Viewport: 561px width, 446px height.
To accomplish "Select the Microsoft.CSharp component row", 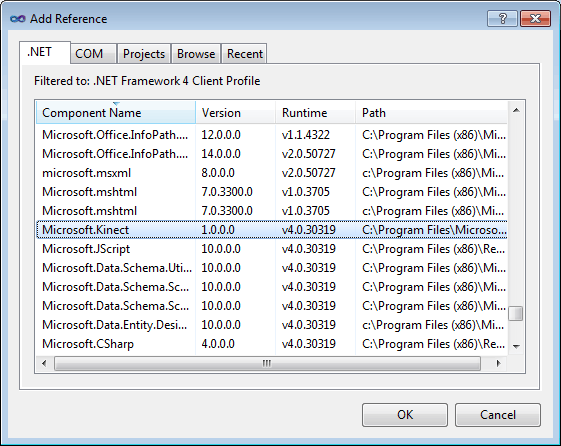I will 272,344.
